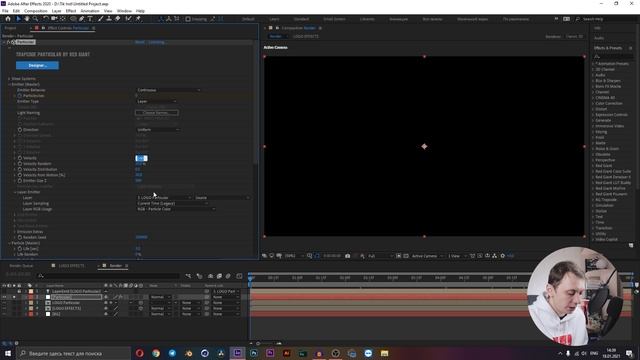This screenshot has height=360, width=640.
Task: Open the File menu
Action: pos(5,11)
